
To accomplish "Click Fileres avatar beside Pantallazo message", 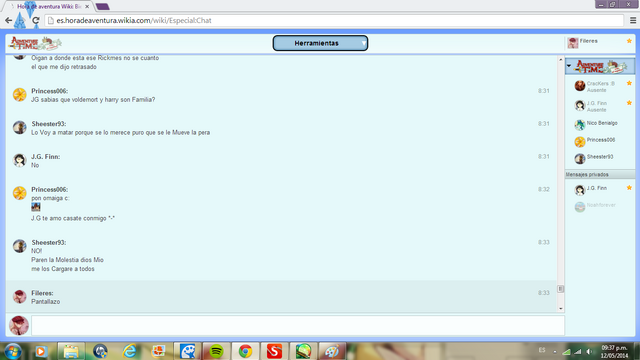I will [x=19, y=297].
